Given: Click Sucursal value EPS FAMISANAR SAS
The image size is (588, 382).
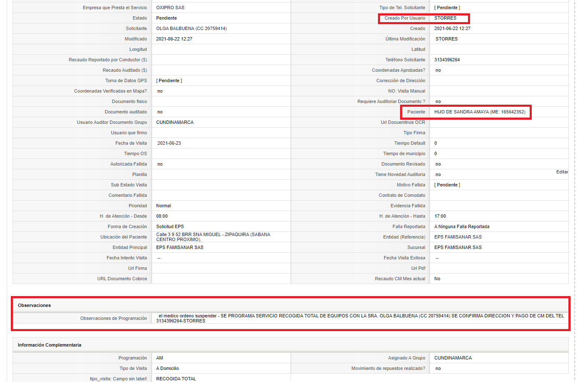Looking at the screenshot, I should pyautogui.click(x=458, y=247).
